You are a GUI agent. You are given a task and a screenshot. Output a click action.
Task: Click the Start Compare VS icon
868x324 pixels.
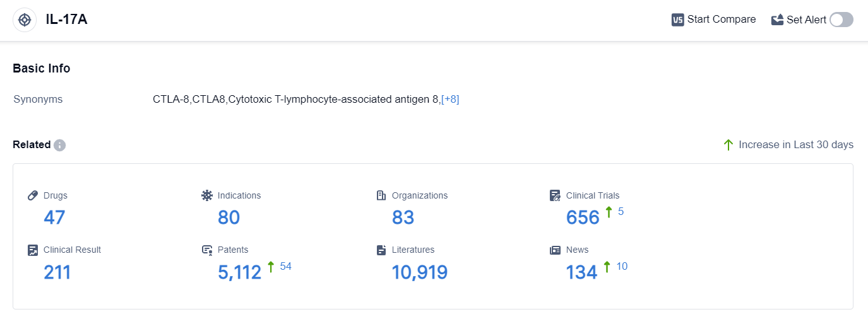click(677, 20)
